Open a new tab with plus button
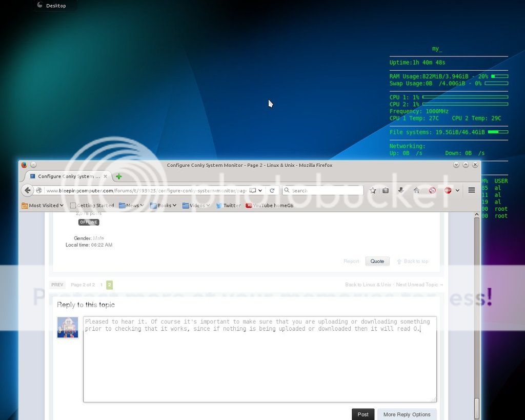Screen dimensions: 525x420 (119, 176)
